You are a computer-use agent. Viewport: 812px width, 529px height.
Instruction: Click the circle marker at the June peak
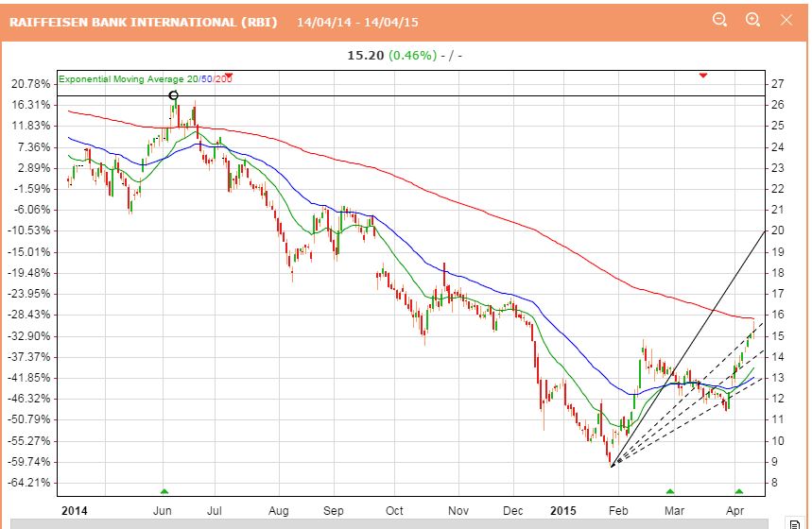point(173,95)
